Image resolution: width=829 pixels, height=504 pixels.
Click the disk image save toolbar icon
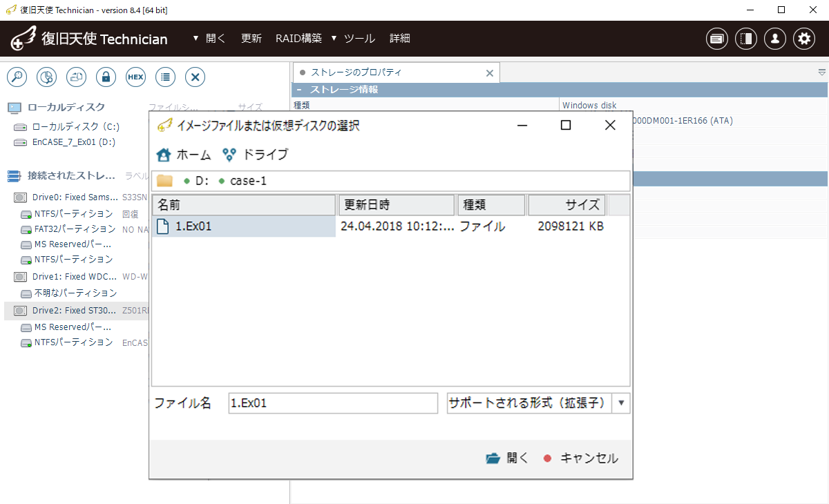(76, 77)
